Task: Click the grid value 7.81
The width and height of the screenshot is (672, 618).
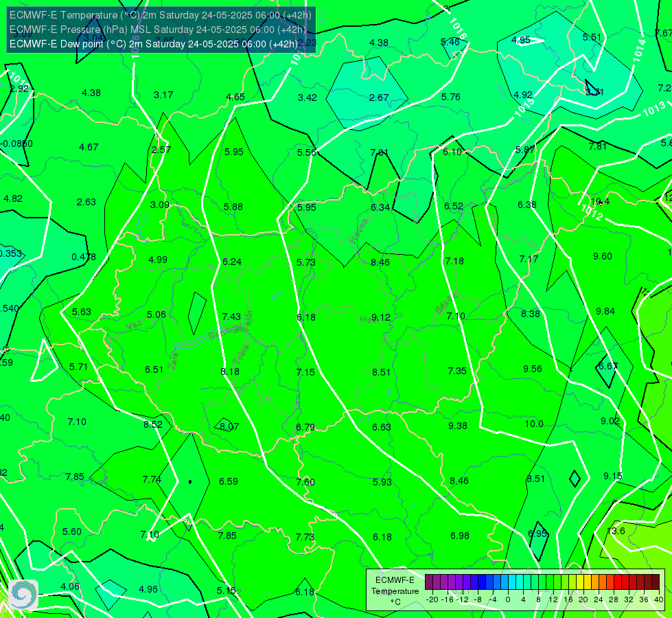Action: tap(597, 146)
